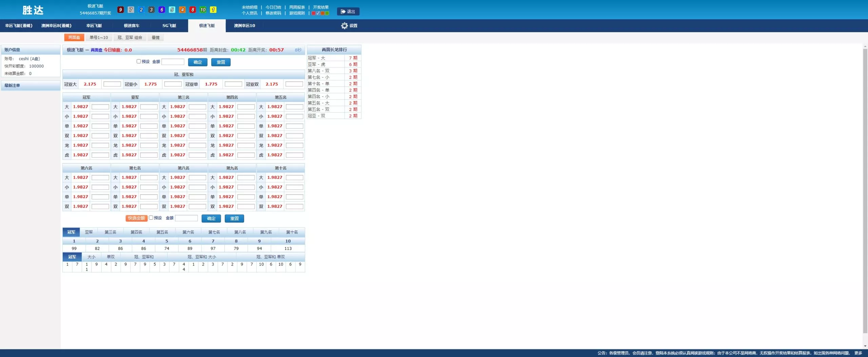Click the 冠亚大 bet amount field

[x=112, y=84]
